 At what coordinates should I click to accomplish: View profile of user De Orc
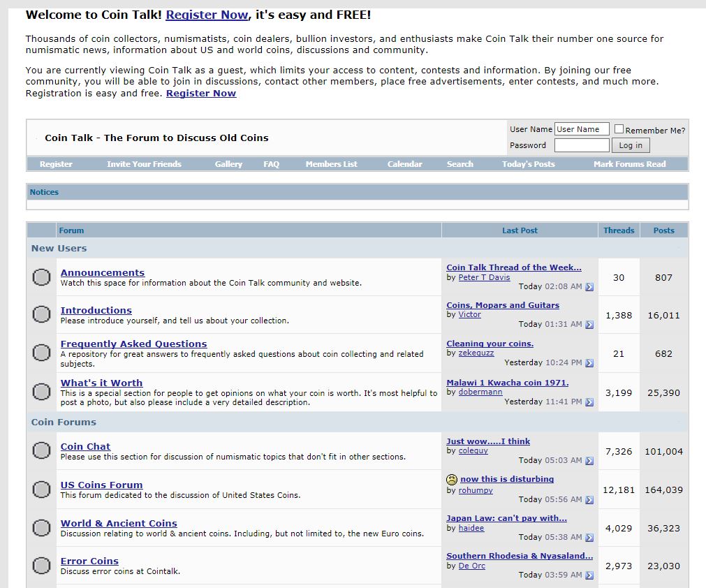tap(472, 566)
